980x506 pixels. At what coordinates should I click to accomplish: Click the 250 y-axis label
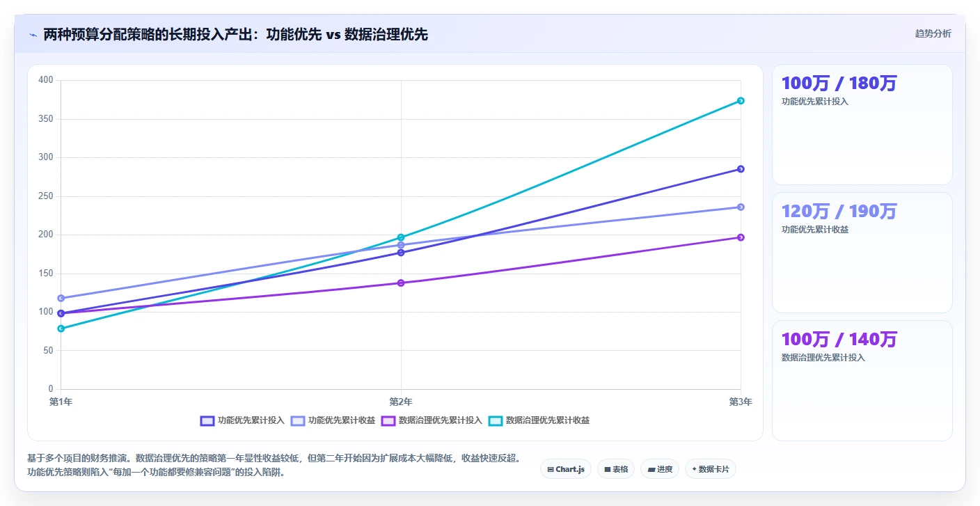pyautogui.click(x=46, y=196)
